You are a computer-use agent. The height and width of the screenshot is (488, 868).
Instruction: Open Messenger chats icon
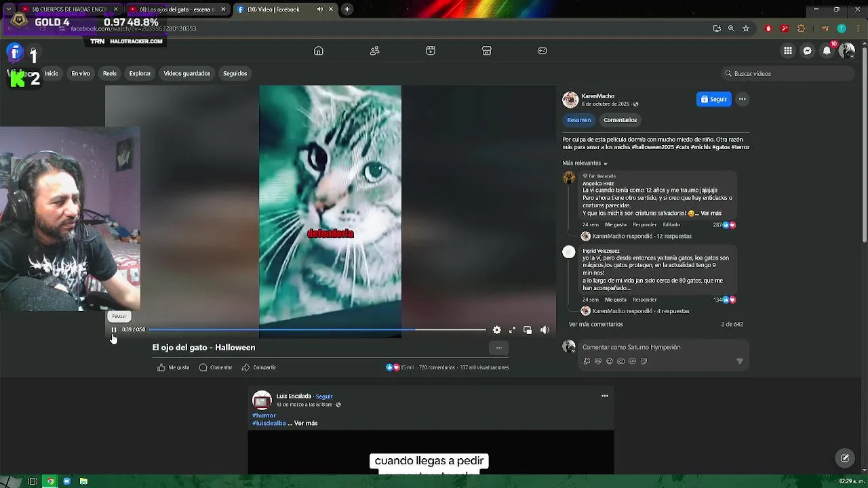tap(808, 51)
